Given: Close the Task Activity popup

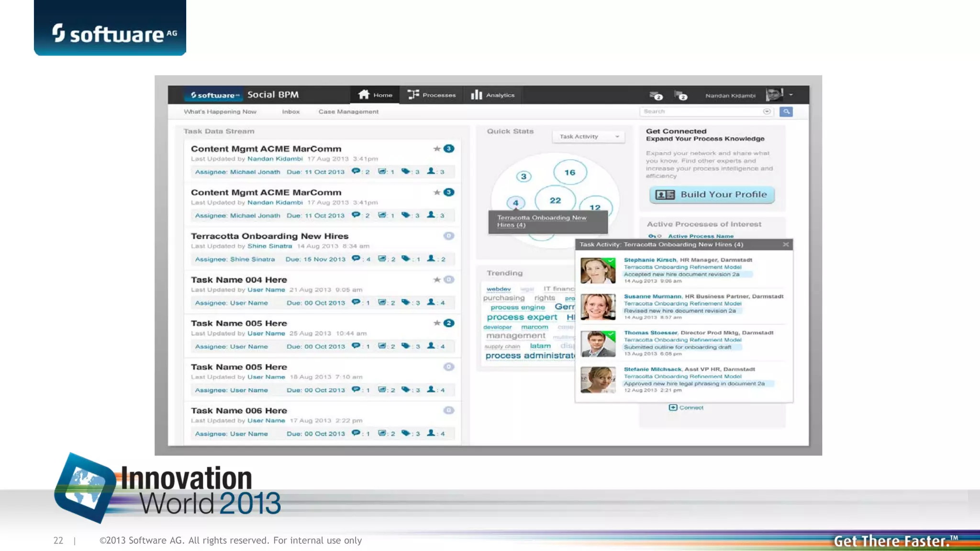Looking at the screenshot, I should 786,244.
